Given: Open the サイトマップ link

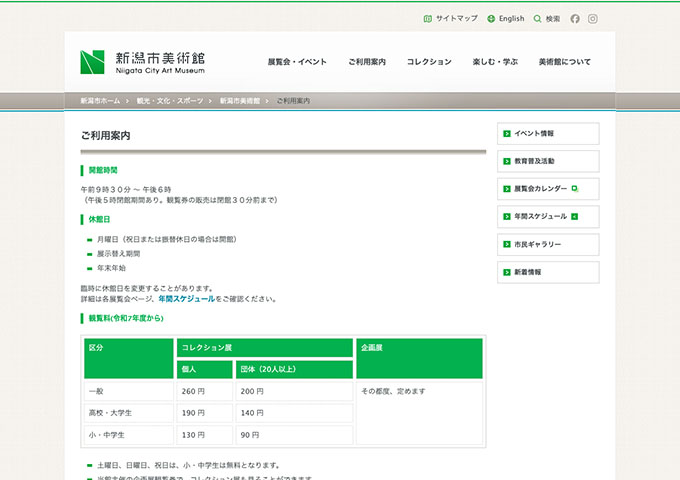Looking at the screenshot, I should [x=457, y=19].
